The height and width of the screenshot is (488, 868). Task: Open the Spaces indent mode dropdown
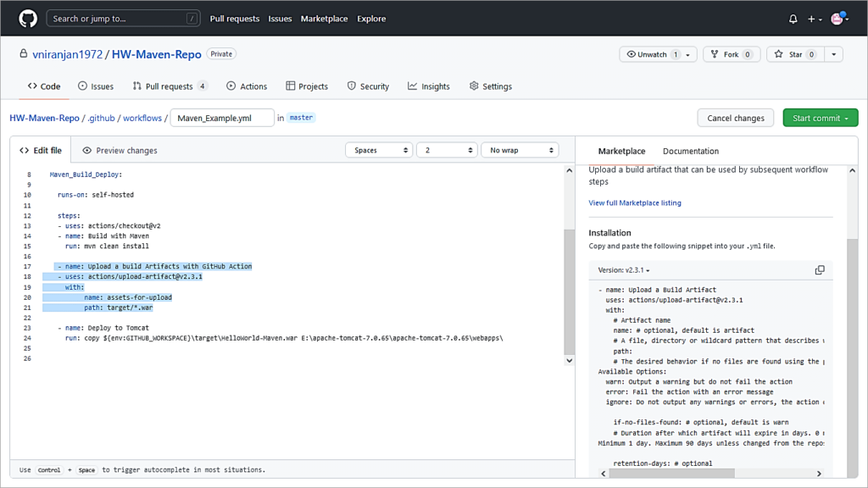(x=379, y=149)
